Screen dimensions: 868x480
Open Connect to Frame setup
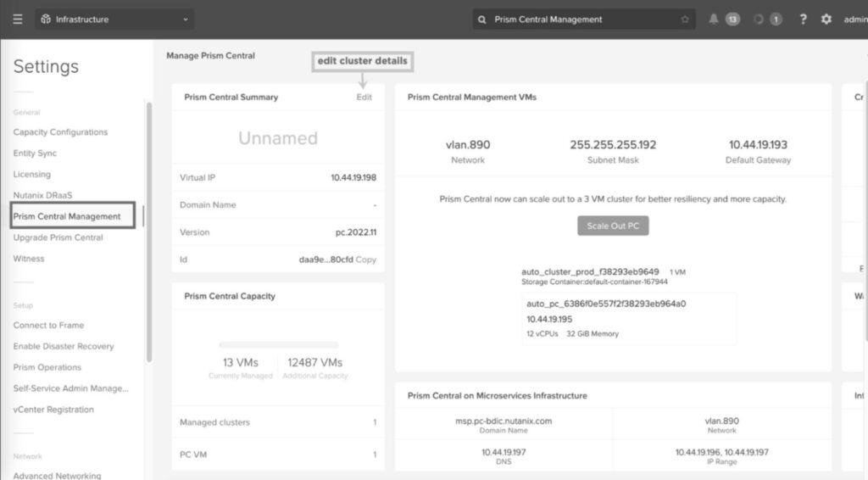(x=48, y=325)
